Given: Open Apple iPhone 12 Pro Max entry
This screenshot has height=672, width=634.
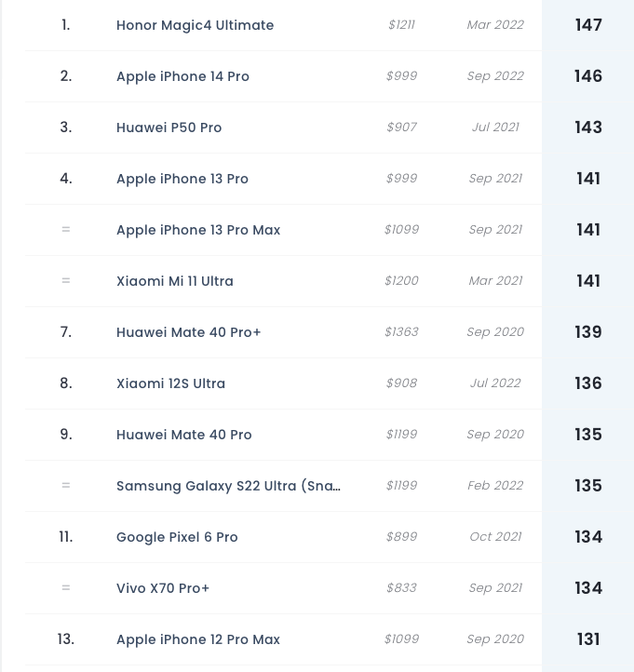Looking at the screenshot, I should click(x=198, y=639).
